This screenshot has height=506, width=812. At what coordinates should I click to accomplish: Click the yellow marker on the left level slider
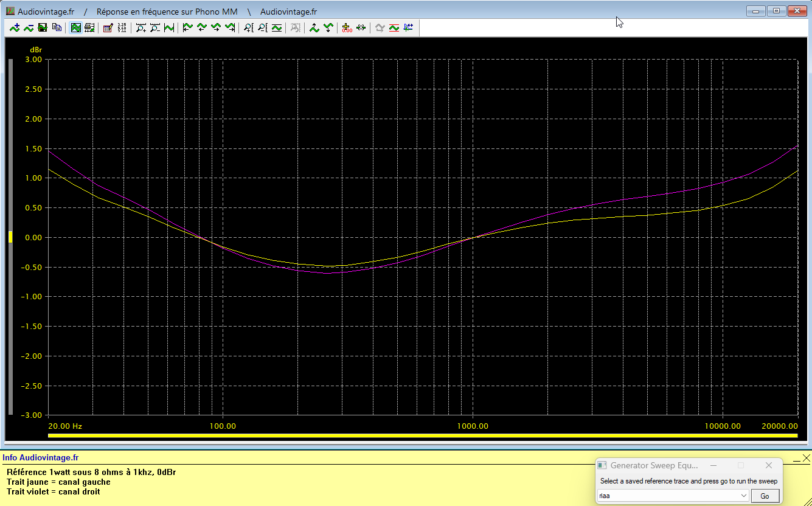click(10, 237)
